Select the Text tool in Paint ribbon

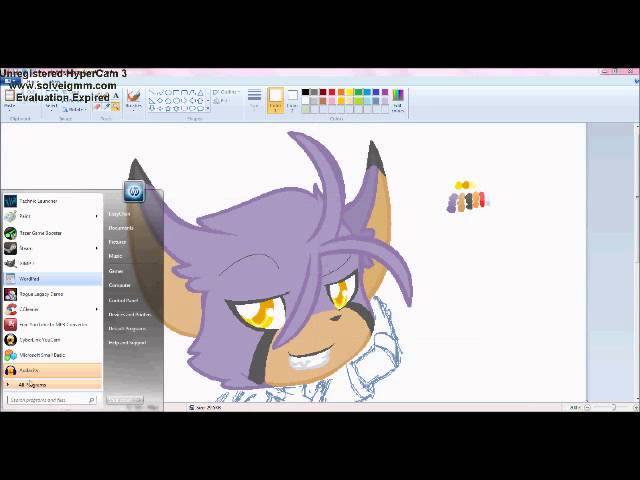(116, 96)
